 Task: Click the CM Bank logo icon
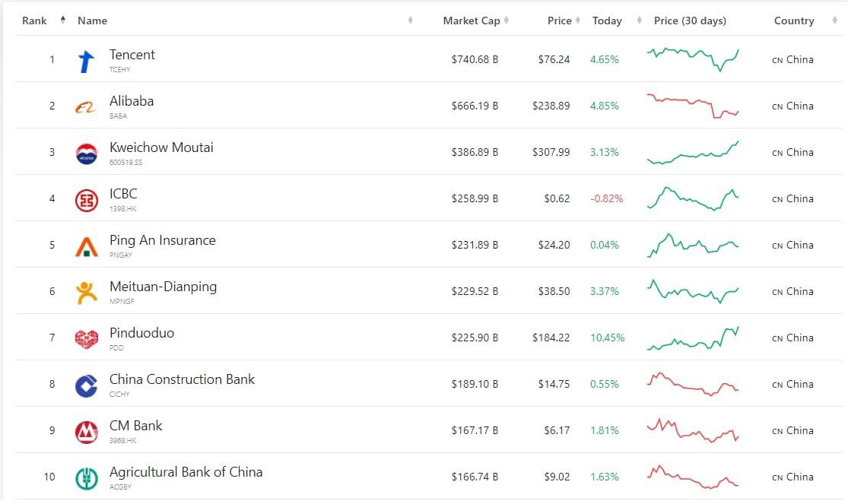(87, 432)
